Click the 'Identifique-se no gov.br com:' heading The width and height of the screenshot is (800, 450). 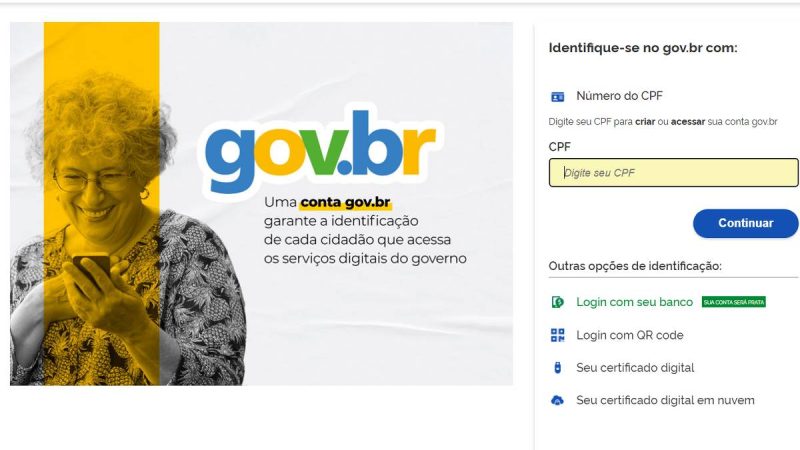[643, 48]
